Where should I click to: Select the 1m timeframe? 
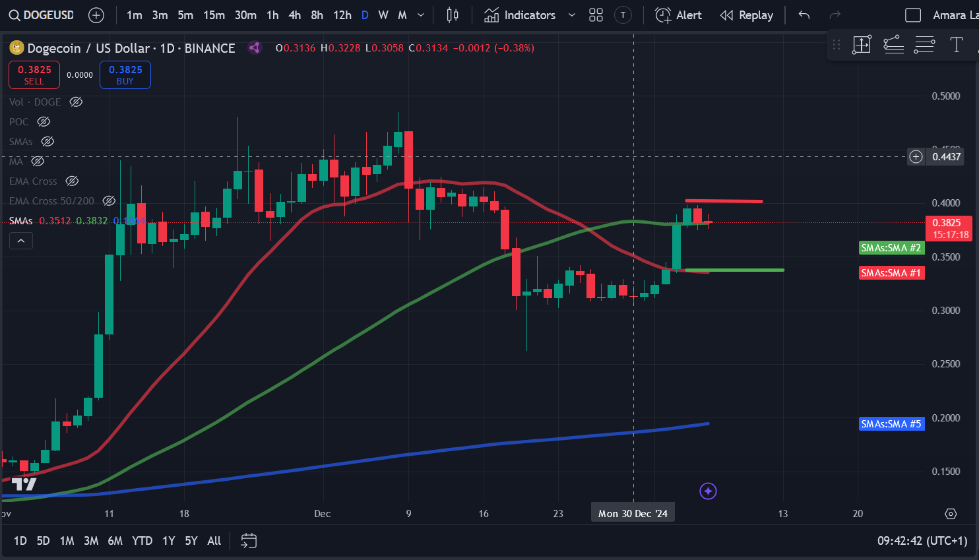135,15
